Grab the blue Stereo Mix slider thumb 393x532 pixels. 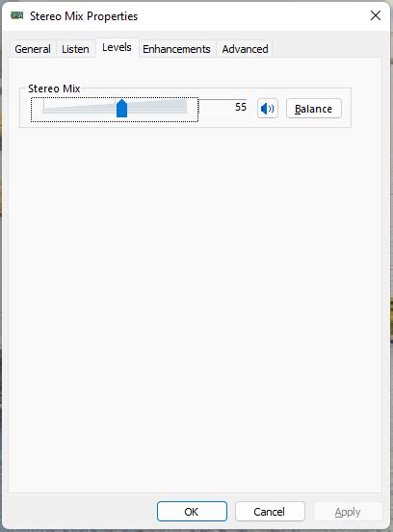pos(121,109)
